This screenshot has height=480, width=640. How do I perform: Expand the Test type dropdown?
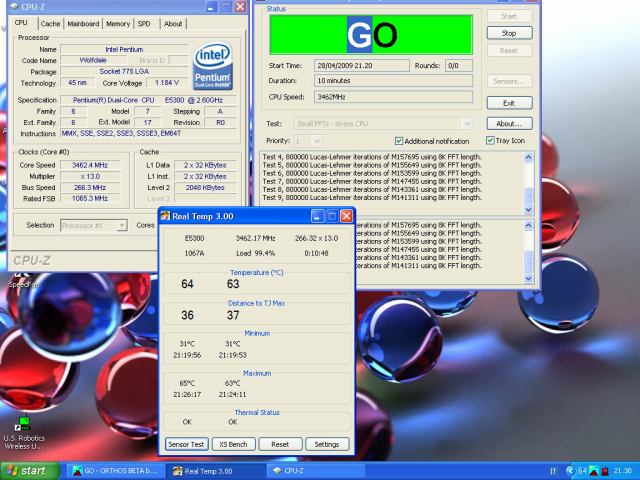pyautogui.click(x=468, y=124)
